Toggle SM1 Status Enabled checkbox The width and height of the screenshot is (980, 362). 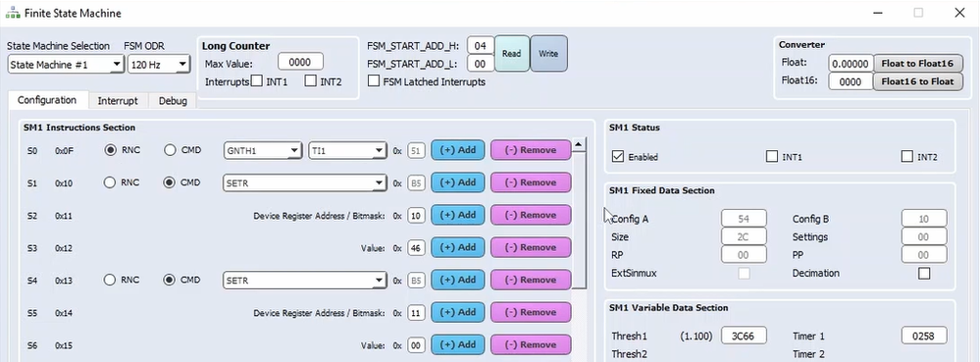tap(617, 156)
